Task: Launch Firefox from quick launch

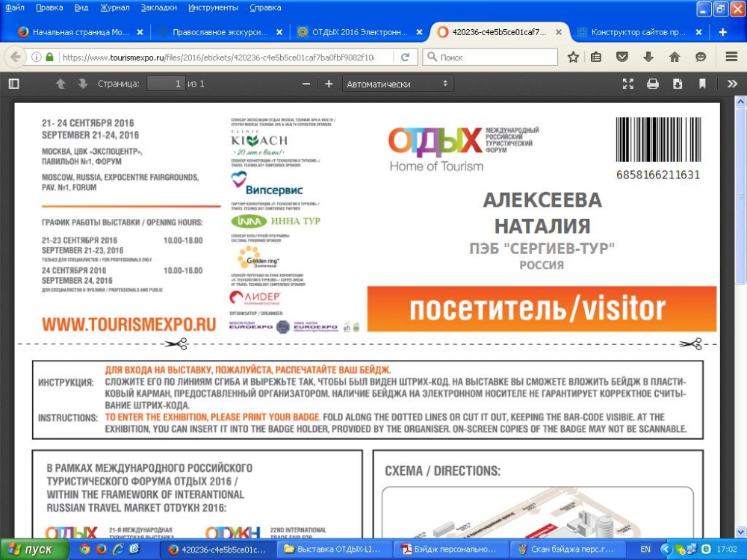Action: (x=101, y=550)
